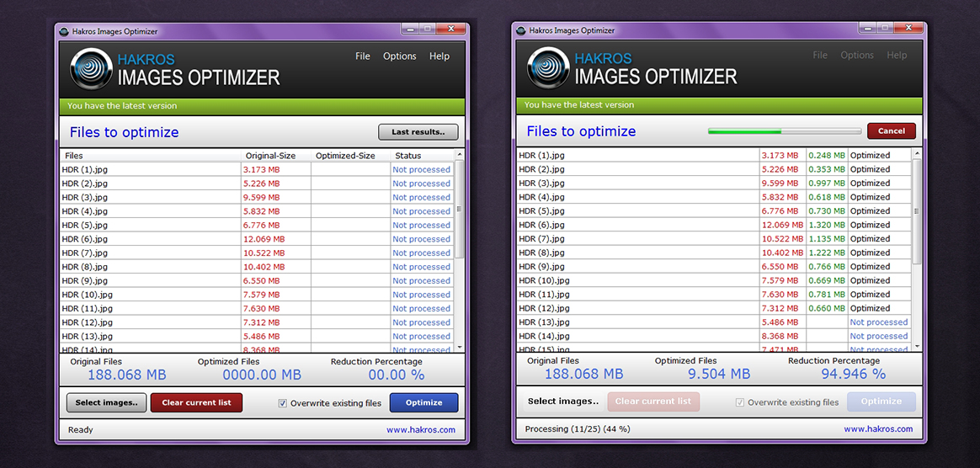
Task: Open the dimmed File menu in the Processing window
Action: tap(820, 55)
